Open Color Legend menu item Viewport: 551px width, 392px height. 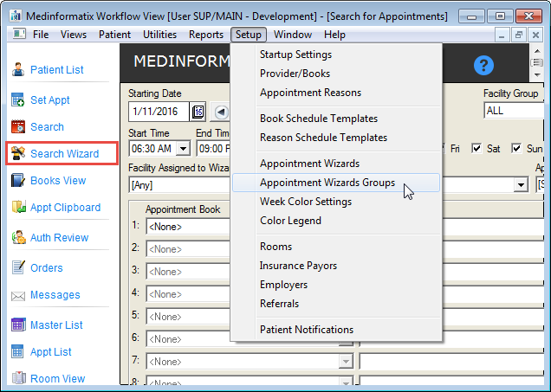(336, 221)
